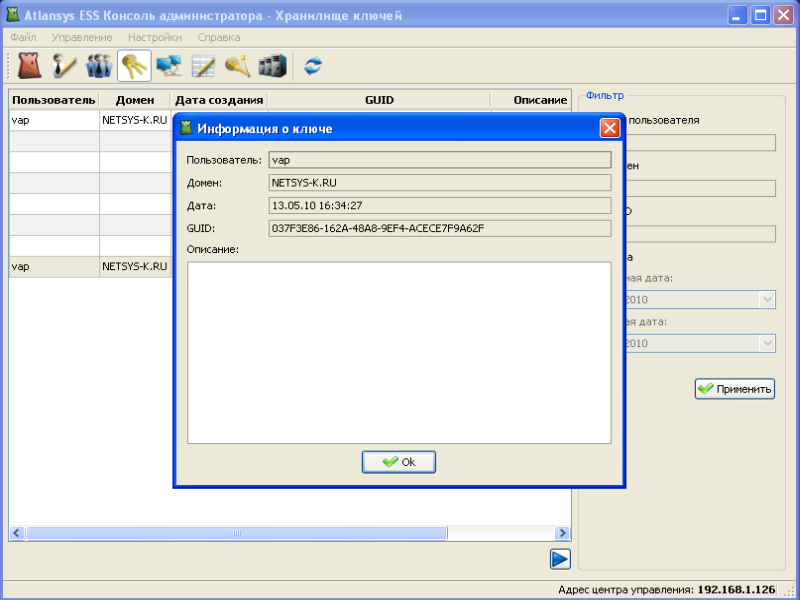The image size is (800, 600).
Task: Click the key with star toolbar icon
Action: click(x=238, y=66)
